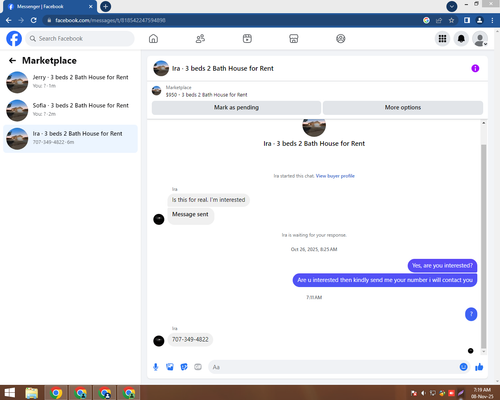Open Sofia's 3 beds 2 Bath conversation
Viewport: 500px width, 400px height.
[70, 110]
